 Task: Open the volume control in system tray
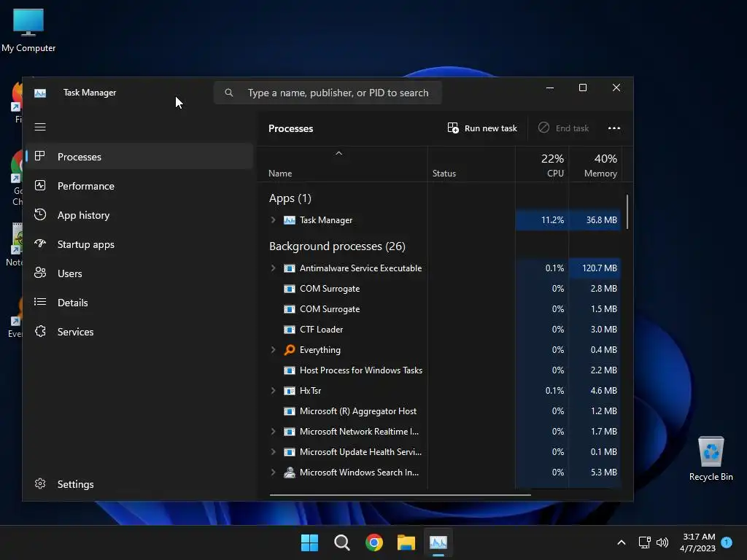coord(662,542)
